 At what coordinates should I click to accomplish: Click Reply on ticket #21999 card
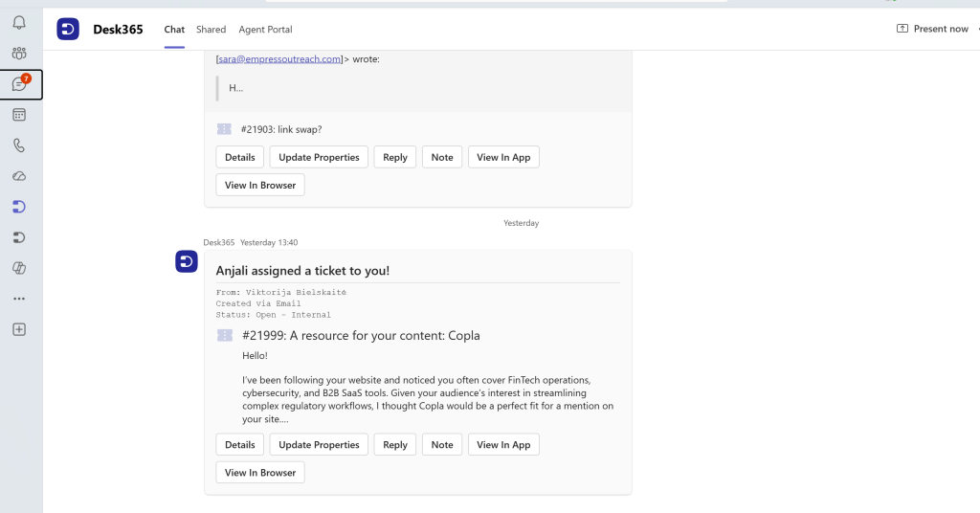[395, 444]
